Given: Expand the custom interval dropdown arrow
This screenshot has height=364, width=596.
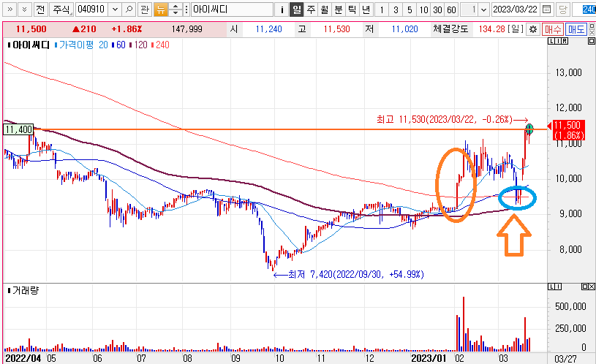Looking at the screenshot, I should click(483, 10).
